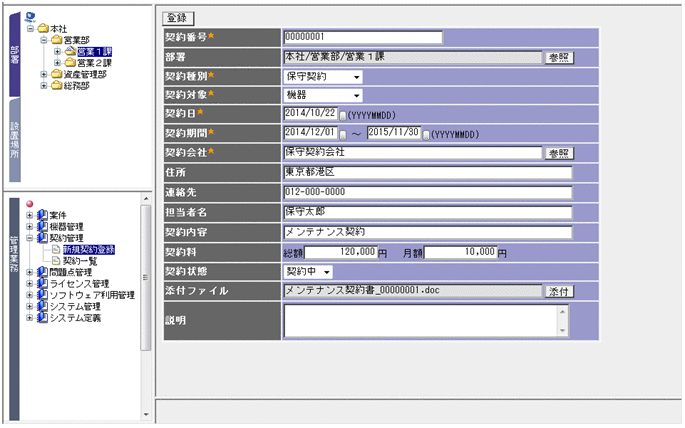Image resolution: width=685 pixels, height=428 pixels.
Task: Click the 添付ファイル file name field
Action: point(413,291)
